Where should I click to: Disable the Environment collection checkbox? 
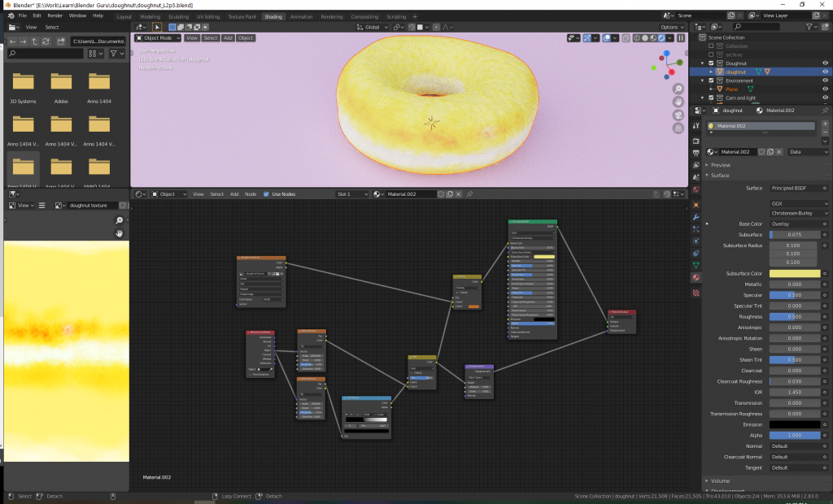pos(711,80)
